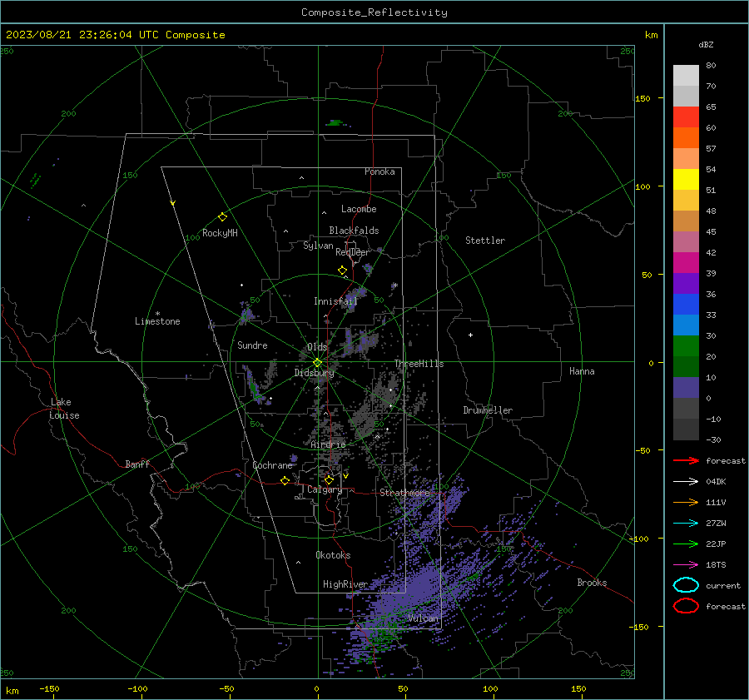Select the lightest gray 70-80 dBZ swatch
The width and height of the screenshot is (749, 700).
click(x=686, y=75)
